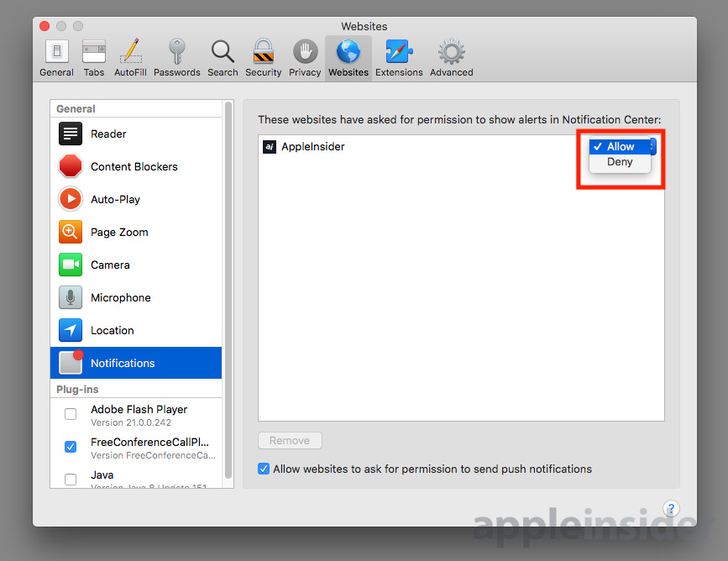728x561 pixels.
Task: Open the Extensions puzzle pane
Action: tap(399, 59)
